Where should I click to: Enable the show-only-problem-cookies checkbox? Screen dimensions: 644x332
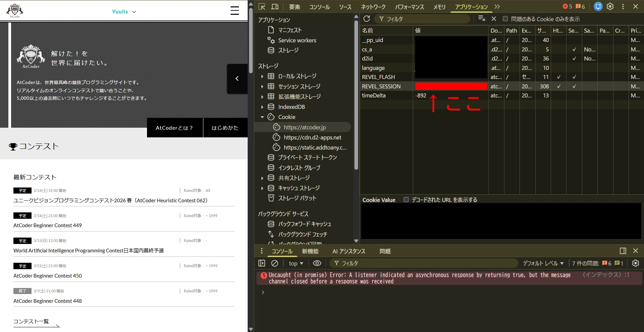pyautogui.click(x=505, y=19)
